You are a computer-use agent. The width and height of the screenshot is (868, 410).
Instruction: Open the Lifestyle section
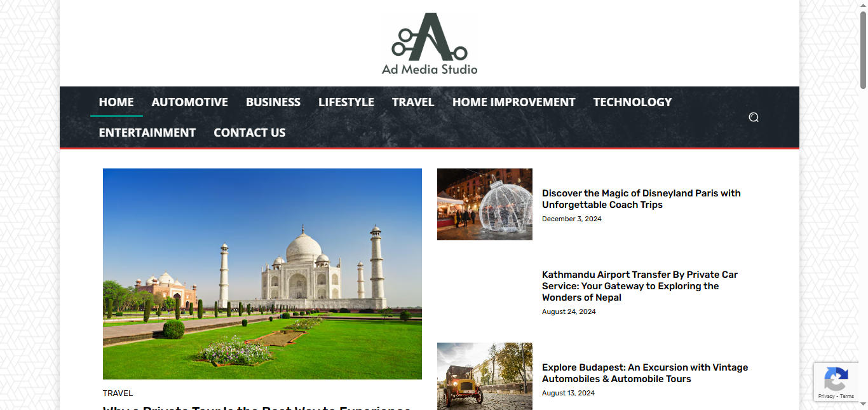point(346,102)
